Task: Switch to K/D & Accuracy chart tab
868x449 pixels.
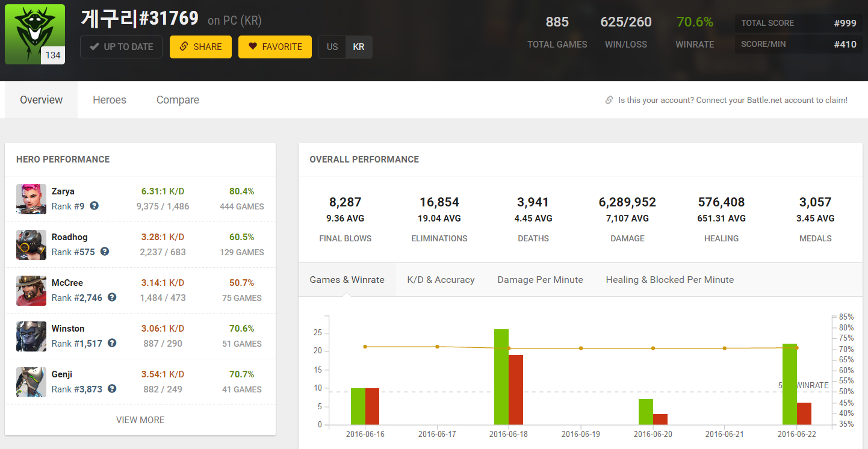Action: click(x=441, y=280)
